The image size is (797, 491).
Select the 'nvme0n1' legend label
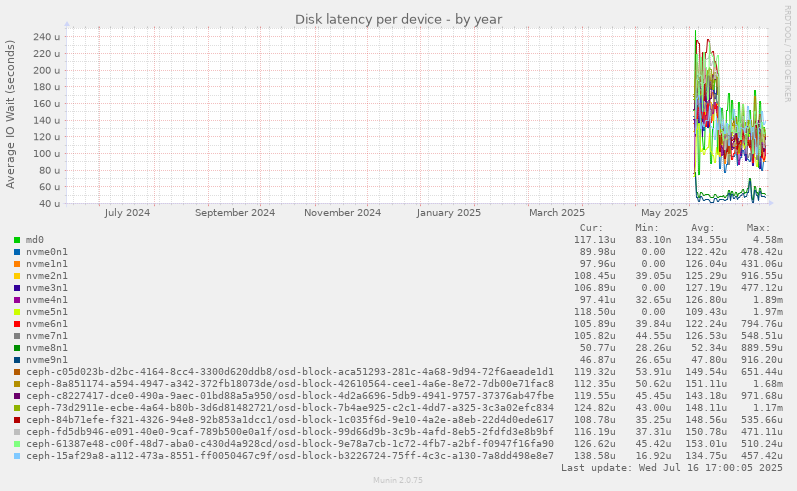coord(47,252)
